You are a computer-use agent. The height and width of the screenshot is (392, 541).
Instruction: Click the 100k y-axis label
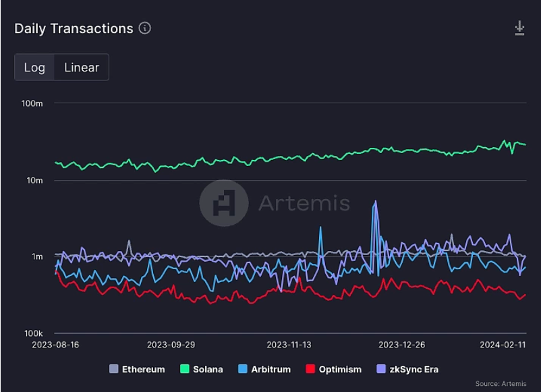click(34, 333)
